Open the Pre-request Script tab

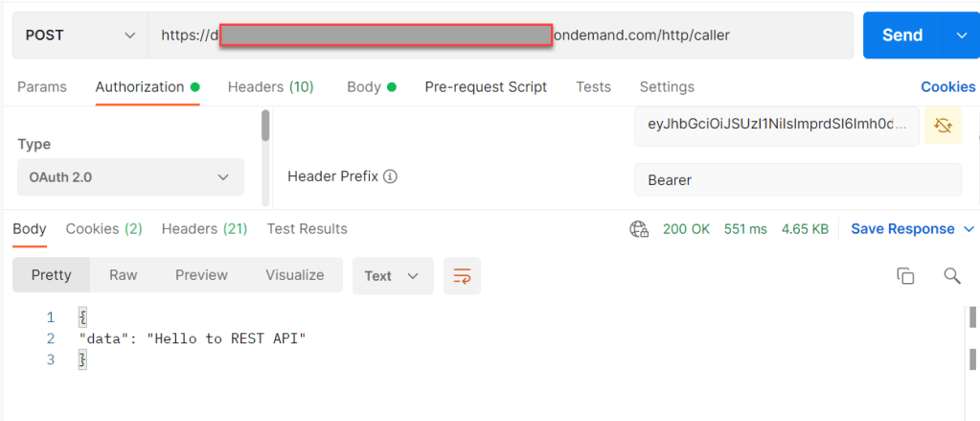(486, 87)
